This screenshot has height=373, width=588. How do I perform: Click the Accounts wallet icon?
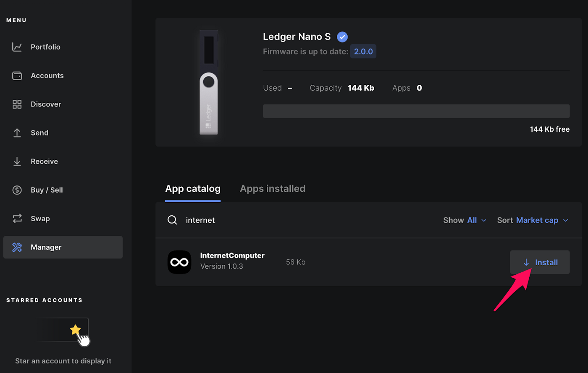click(17, 76)
